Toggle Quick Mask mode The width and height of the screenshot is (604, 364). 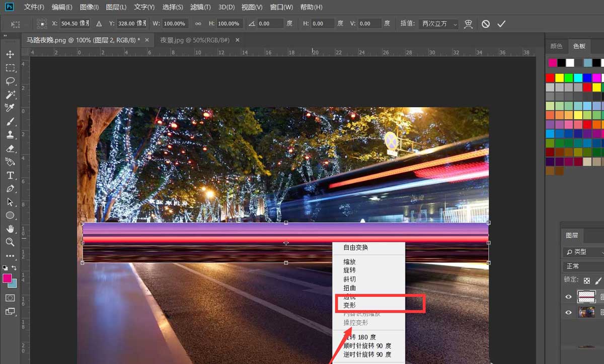pos(10,298)
